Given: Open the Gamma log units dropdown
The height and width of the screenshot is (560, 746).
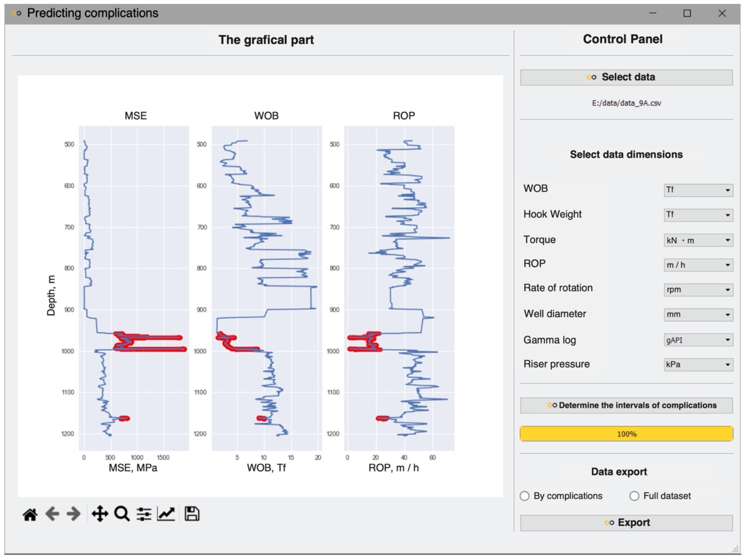Looking at the screenshot, I should point(698,340).
